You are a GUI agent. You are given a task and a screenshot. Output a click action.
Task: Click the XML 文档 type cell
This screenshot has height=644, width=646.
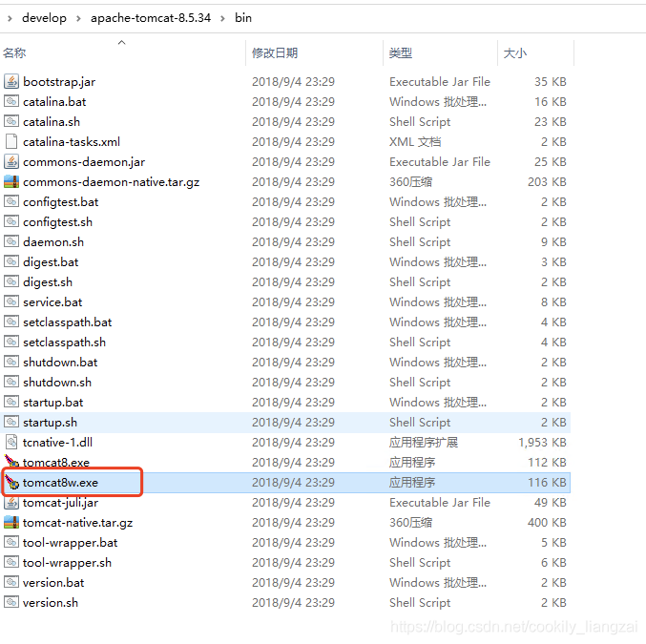415,142
